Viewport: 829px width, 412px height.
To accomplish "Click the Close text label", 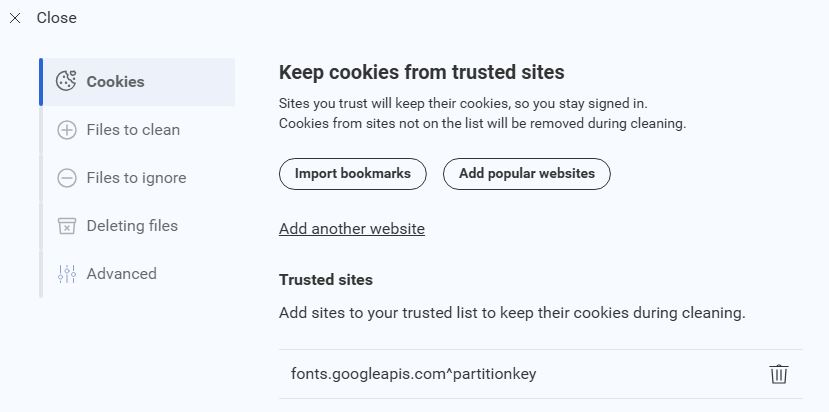I will point(57,18).
